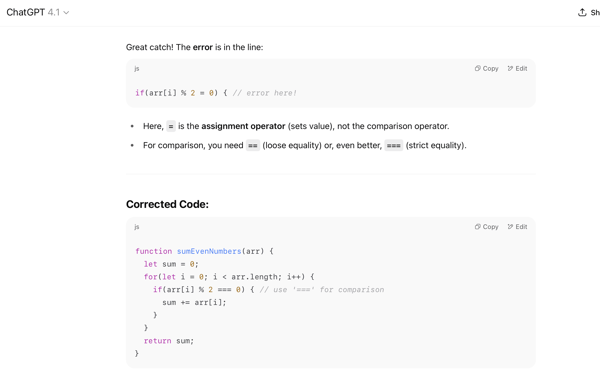Click the inline '=' code chip
The image size is (600, 379).
click(171, 126)
